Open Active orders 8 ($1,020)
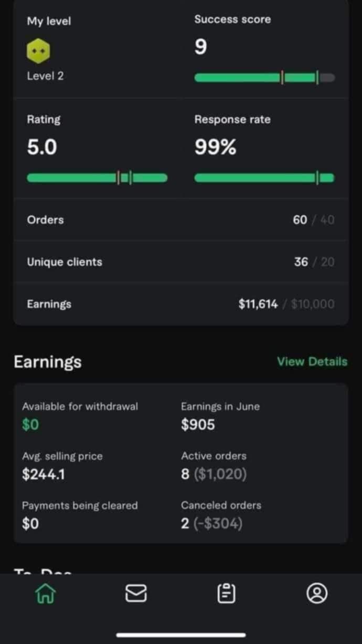362x644 pixels. [x=214, y=474]
